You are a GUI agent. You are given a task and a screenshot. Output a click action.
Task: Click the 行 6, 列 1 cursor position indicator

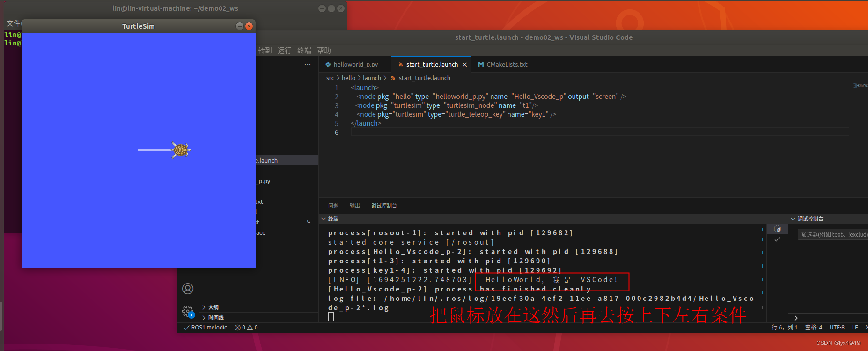[785, 328]
